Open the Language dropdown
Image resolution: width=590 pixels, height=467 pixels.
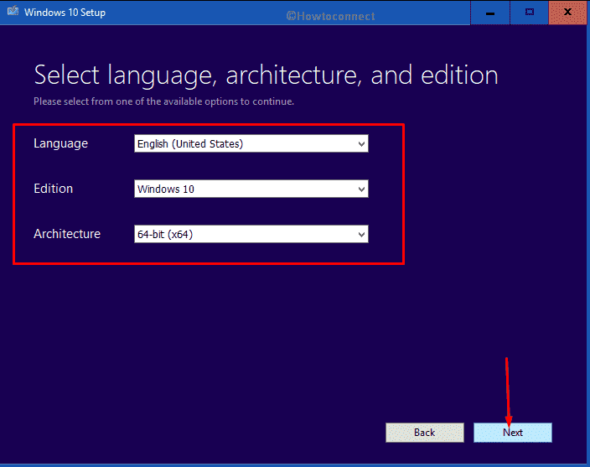pyautogui.click(x=251, y=144)
